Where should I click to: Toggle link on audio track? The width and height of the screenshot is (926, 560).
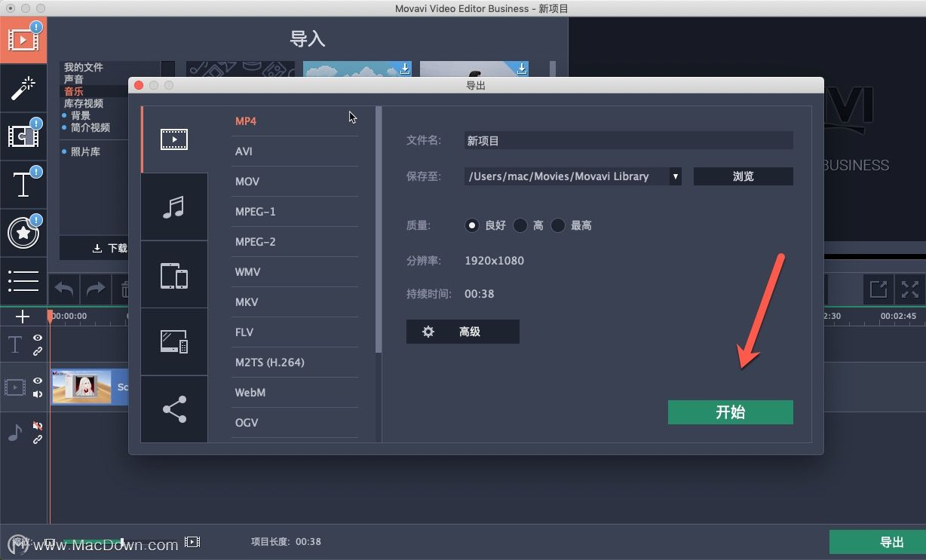[38, 439]
